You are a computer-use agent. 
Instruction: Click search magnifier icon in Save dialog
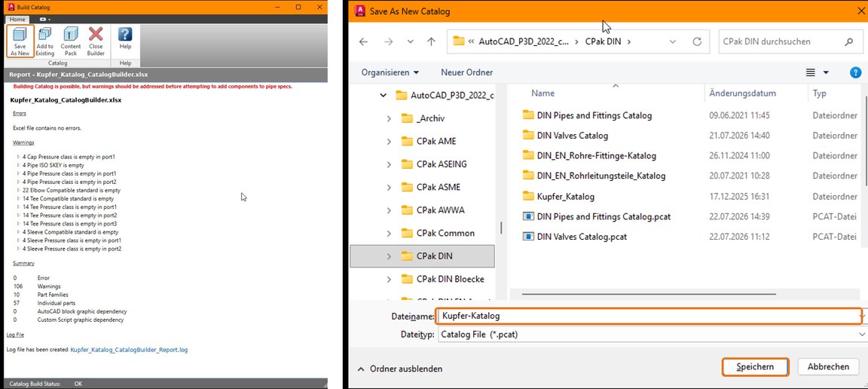point(849,41)
